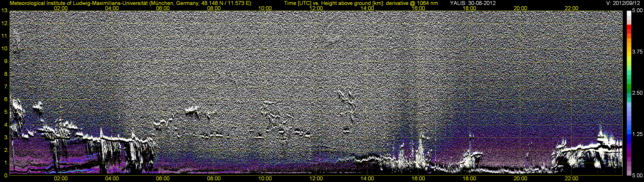
Task: Click the 22:00 label on the bottom time axis
Action: (x=571, y=179)
